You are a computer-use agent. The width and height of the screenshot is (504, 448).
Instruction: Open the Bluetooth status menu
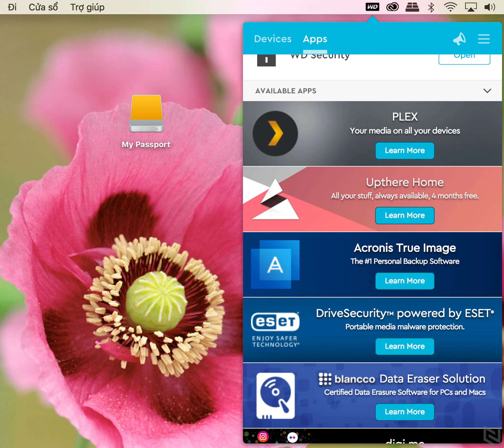431,7
